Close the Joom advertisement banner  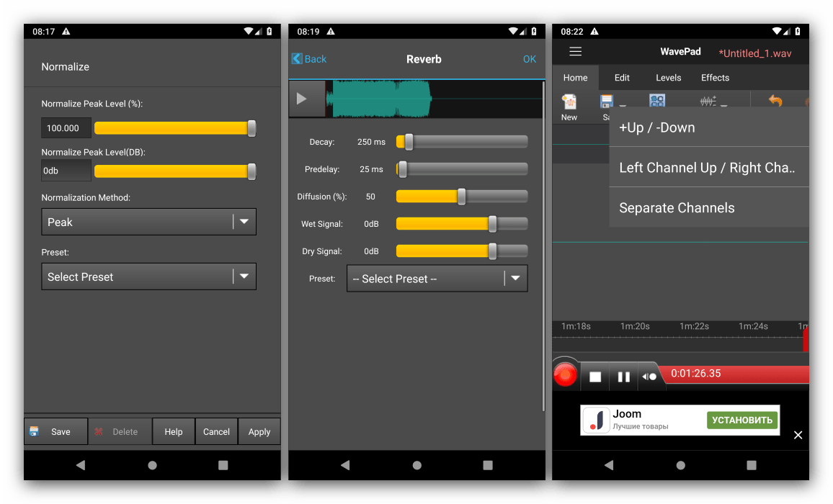click(x=798, y=435)
